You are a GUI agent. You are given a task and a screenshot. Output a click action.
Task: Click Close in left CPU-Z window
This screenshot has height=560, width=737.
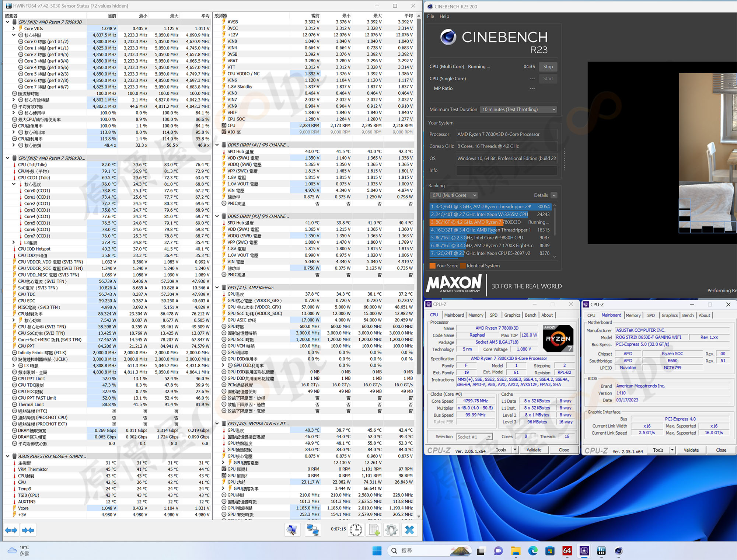(563, 450)
